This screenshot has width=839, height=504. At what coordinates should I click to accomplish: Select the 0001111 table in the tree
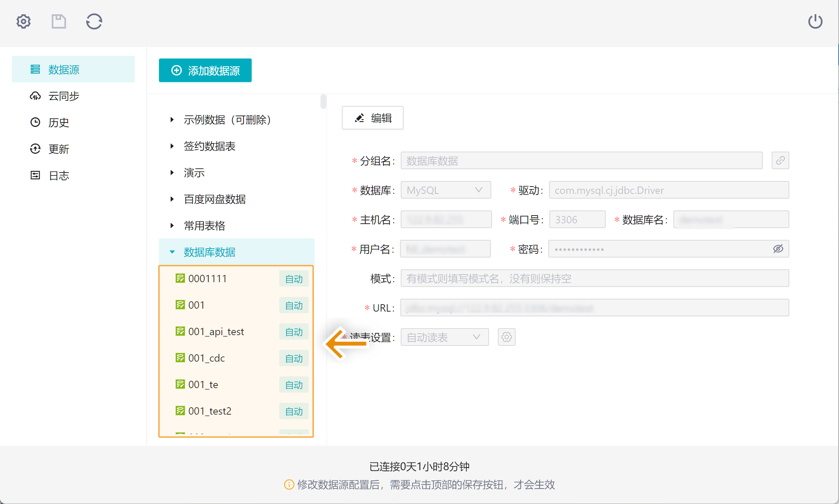tap(208, 278)
